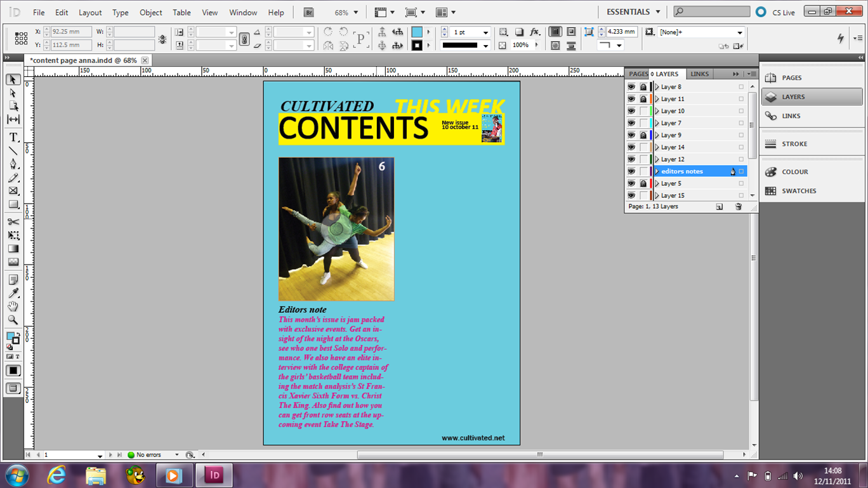Expand Layer 8 disclosure triangle

click(657, 87)
